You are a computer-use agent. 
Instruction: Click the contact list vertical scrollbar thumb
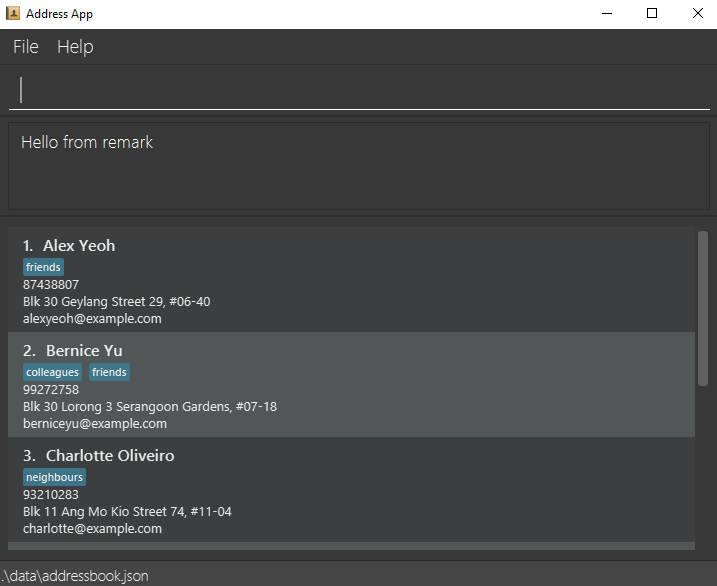[x=702, y=307]
